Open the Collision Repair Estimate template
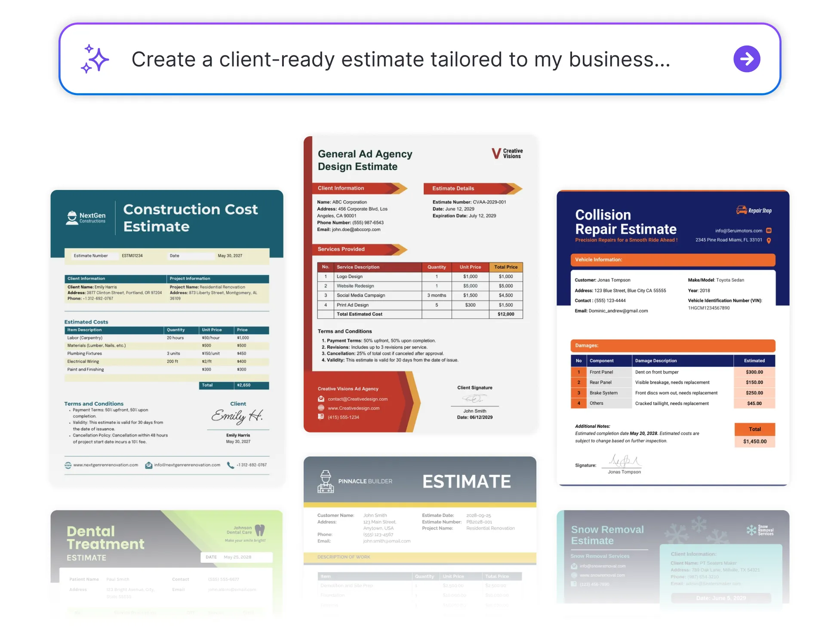The width and height of the screenshot is (840, 631). click(x=672, y=337)
